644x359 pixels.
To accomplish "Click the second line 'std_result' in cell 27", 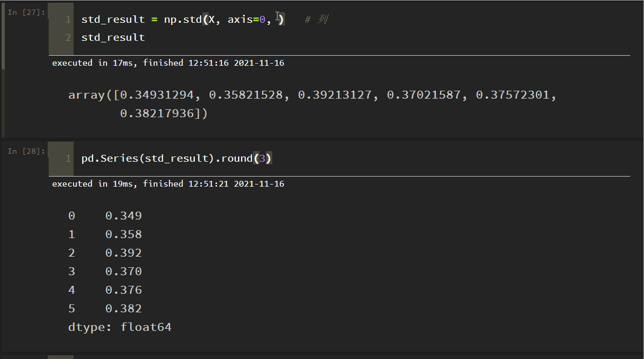I will point(113,38).
